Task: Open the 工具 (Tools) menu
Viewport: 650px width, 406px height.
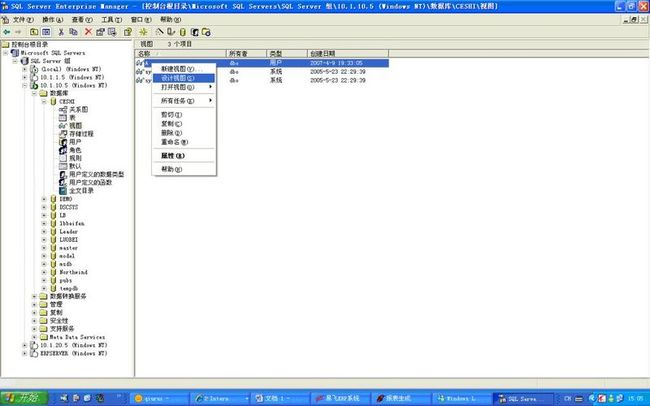Action: pos(112,19)
